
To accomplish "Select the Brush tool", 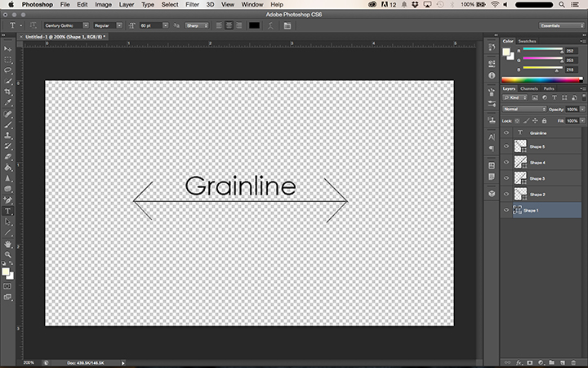I will [x=7, y=124].
